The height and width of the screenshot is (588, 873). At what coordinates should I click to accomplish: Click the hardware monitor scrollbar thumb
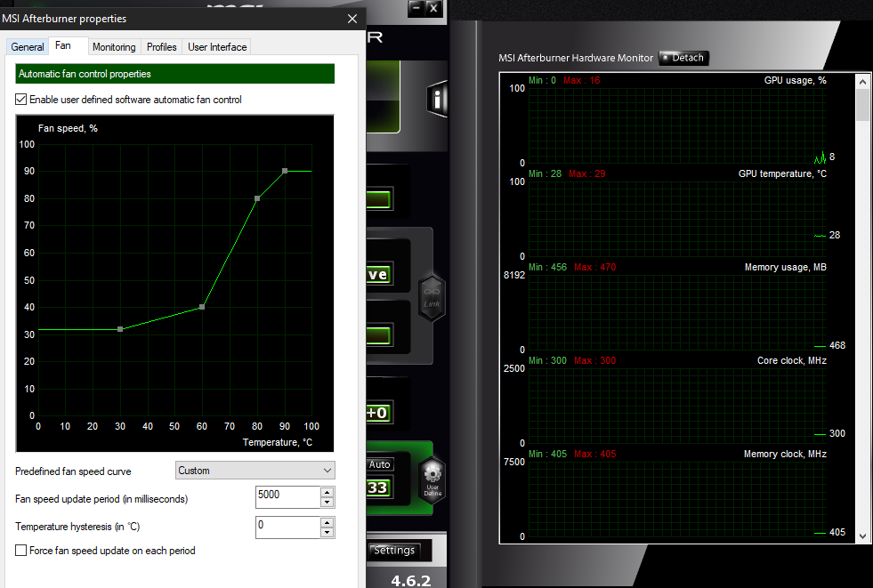[x=863, y=105]
